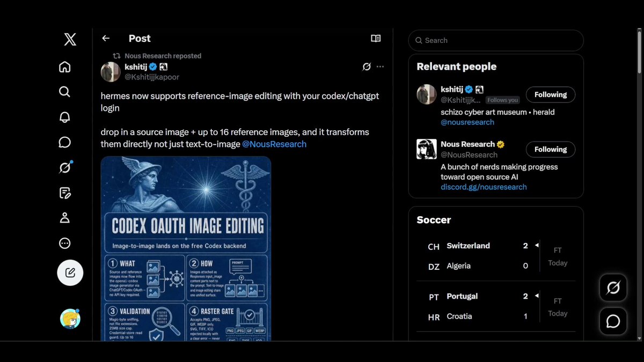Open discord.gg/nousresearch link
Viewport: 644px width, 362px height.
(x=484, y=187)
